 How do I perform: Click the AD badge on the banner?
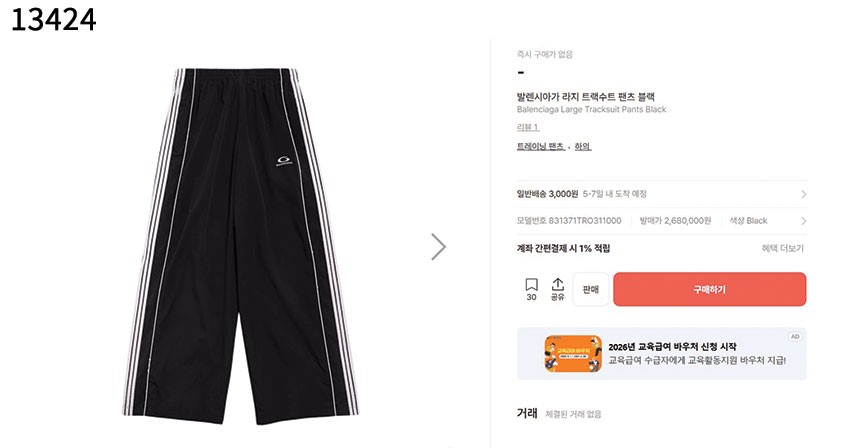(795, 337)
